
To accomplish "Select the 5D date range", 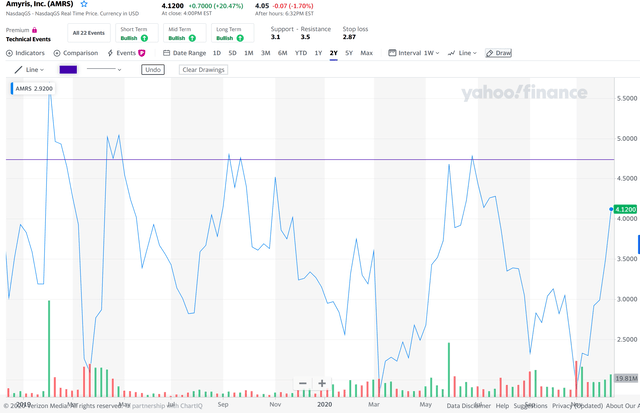I will pyautogui.click(x=232, y=53).
